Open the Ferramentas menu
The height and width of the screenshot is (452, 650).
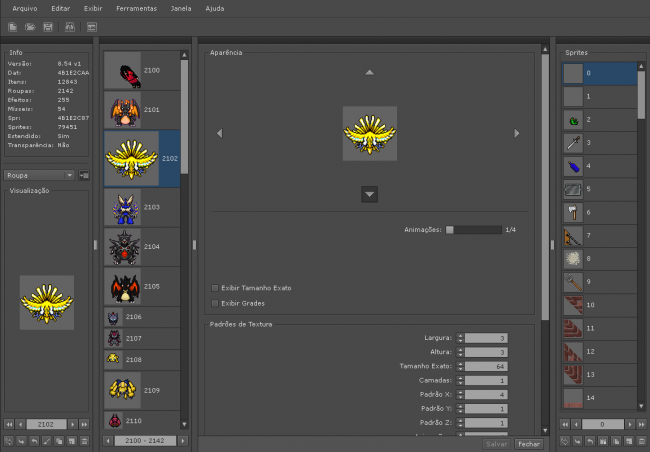point(136,8)
